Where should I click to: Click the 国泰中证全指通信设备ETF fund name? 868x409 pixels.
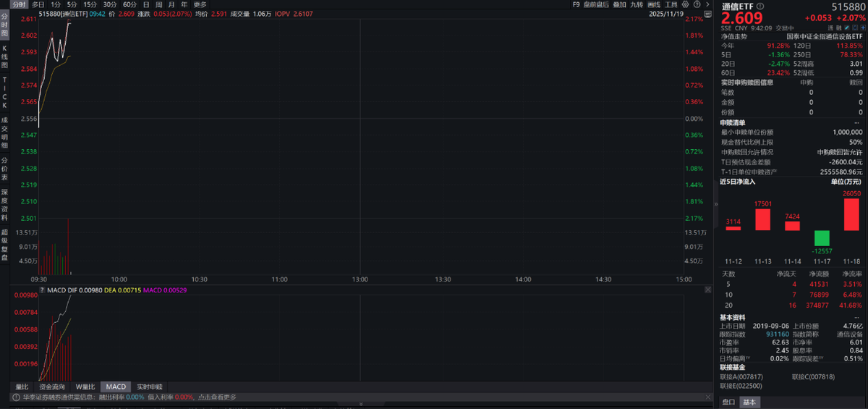coord(825,35)
